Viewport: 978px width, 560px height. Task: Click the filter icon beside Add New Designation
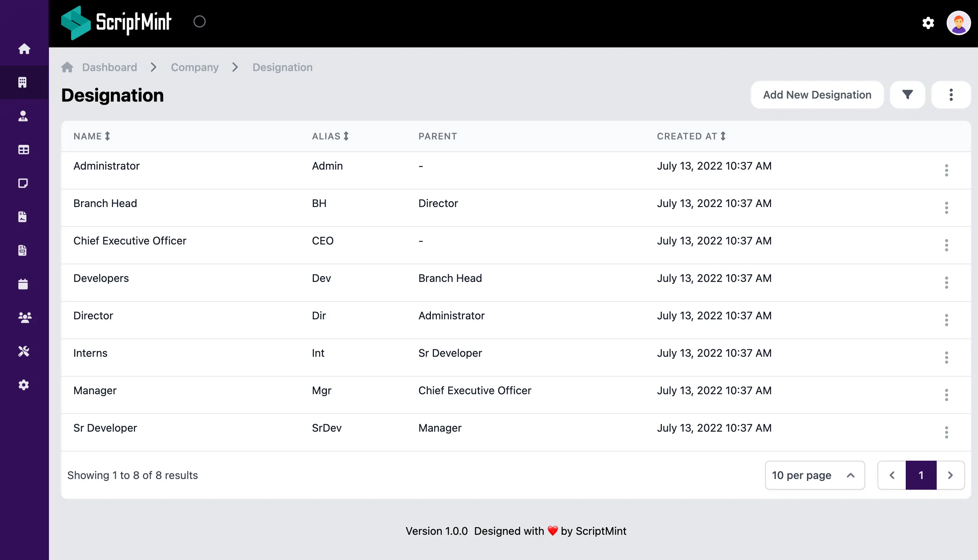pyautogui.click(x=908, y=95)
